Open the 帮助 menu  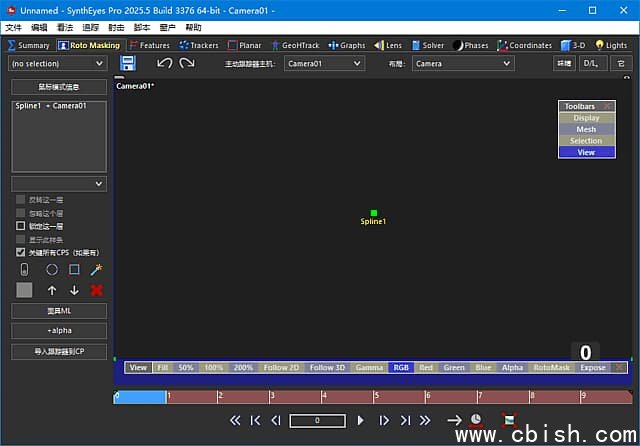193,27
